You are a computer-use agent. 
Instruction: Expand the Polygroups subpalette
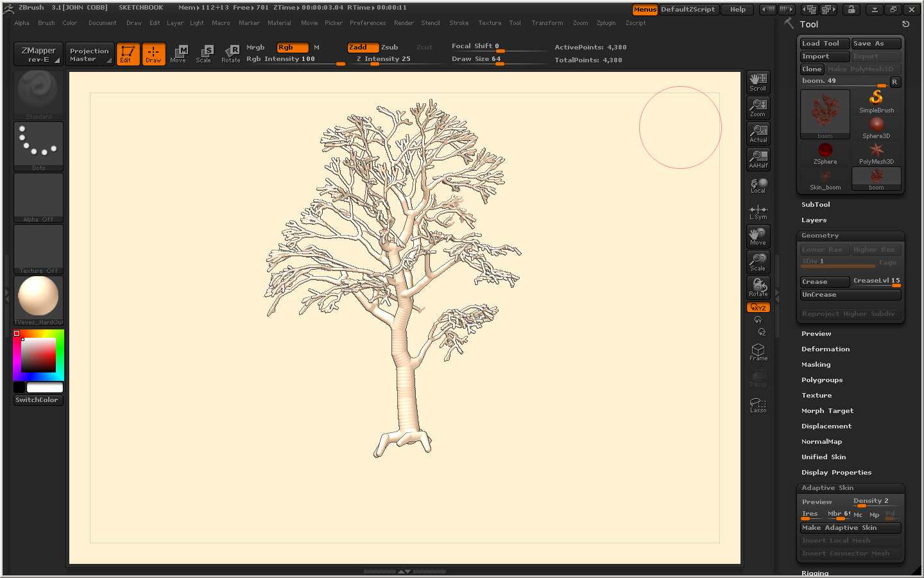coord(822,380)
